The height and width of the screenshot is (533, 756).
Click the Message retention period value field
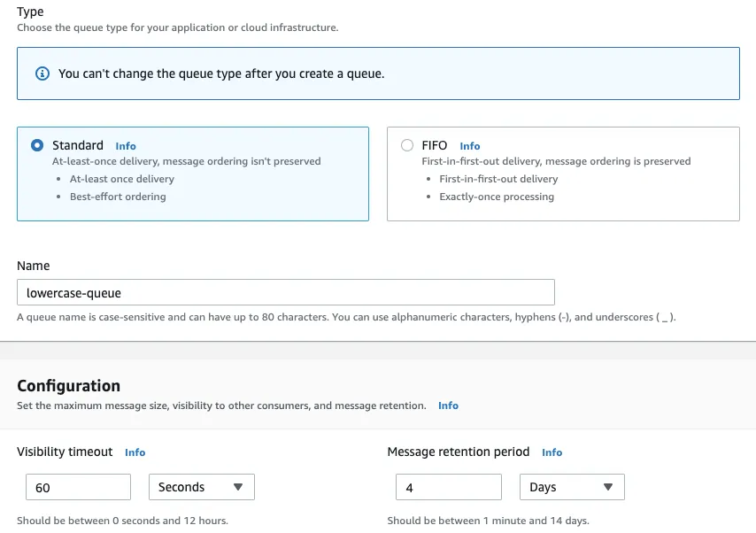tap(448, 487)
